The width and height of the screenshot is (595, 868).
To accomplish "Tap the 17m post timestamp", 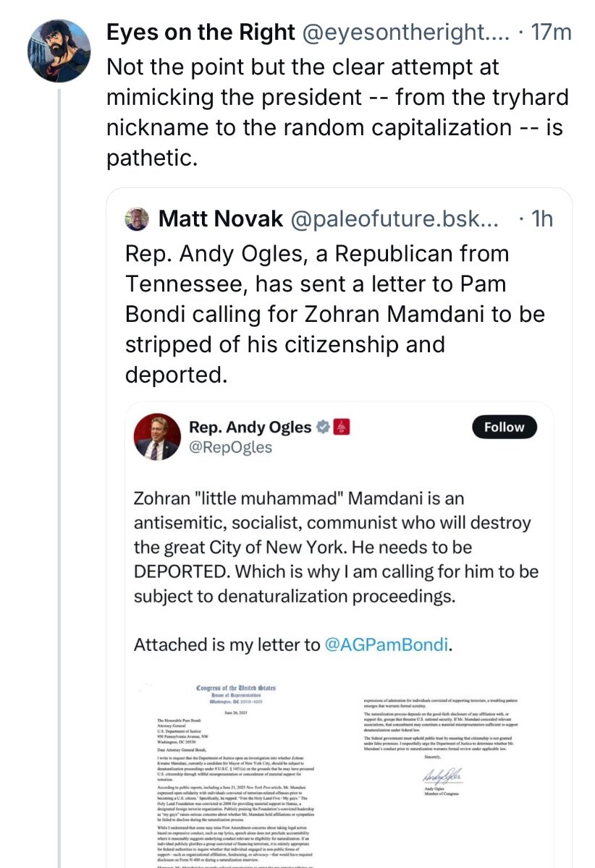I will [552, 32].
